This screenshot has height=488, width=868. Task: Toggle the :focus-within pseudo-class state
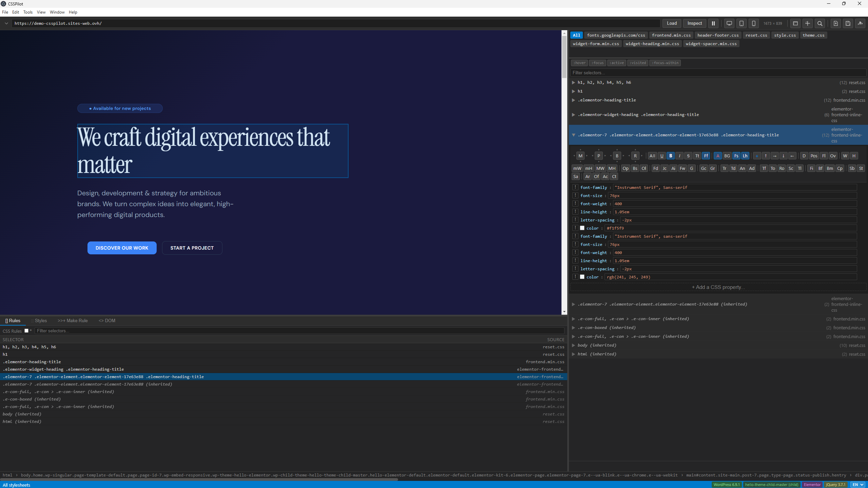pyautogui.click(x=665, y=63)
